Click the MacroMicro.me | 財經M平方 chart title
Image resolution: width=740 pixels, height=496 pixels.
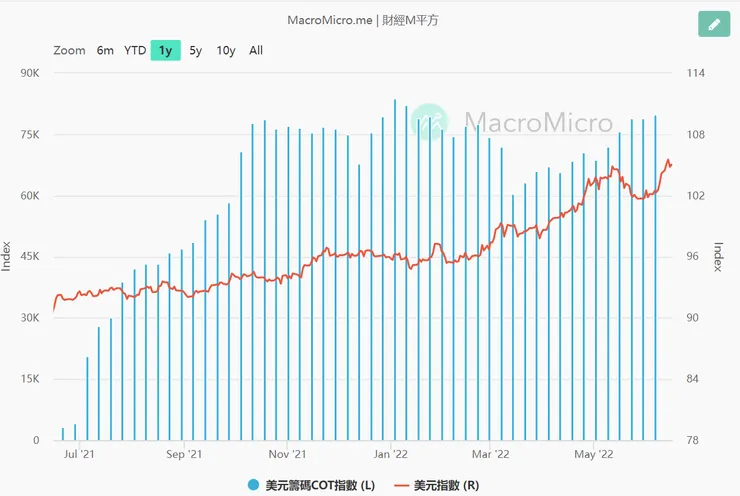tap(363, 20)
